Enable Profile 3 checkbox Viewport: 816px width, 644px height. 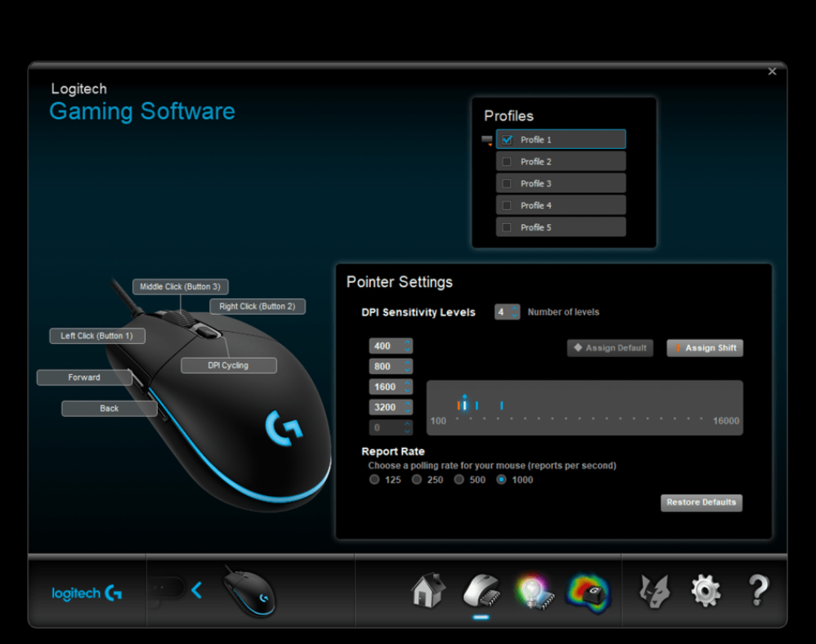click(507, 184)
